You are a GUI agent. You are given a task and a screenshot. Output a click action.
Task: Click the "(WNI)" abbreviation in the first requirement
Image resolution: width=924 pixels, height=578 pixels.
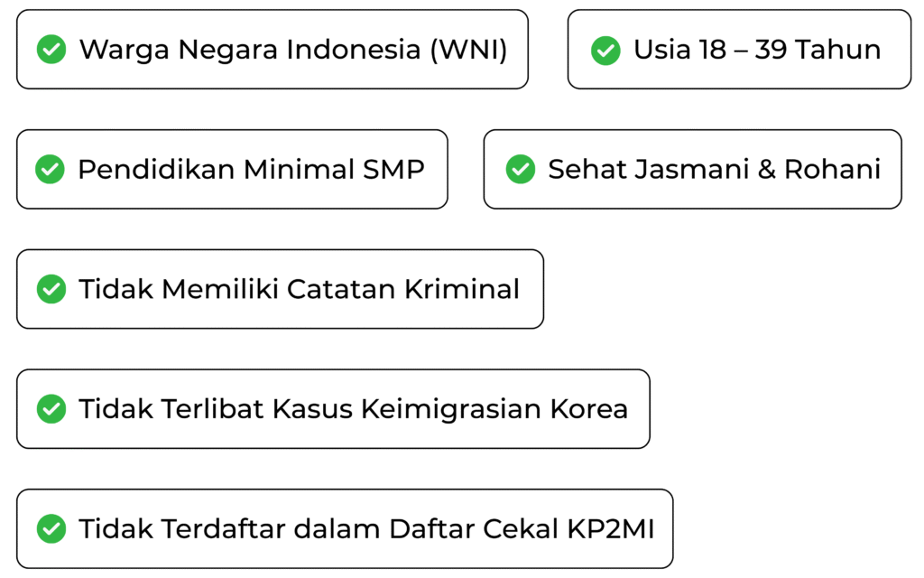[x=468, y=49]
